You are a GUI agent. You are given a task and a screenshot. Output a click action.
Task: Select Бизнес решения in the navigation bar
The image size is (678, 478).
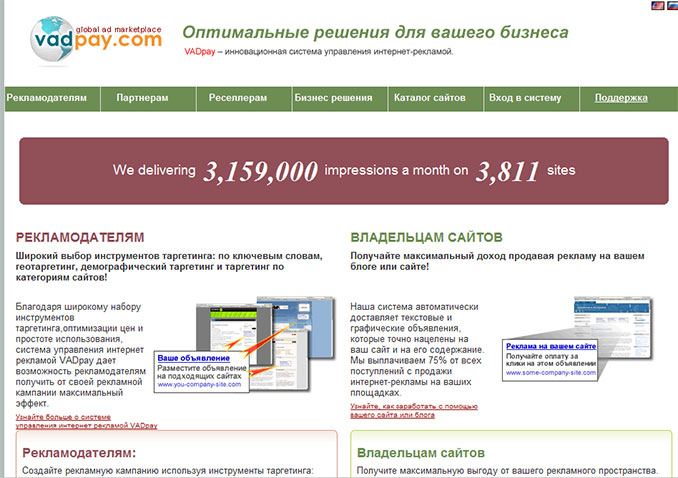333,98
